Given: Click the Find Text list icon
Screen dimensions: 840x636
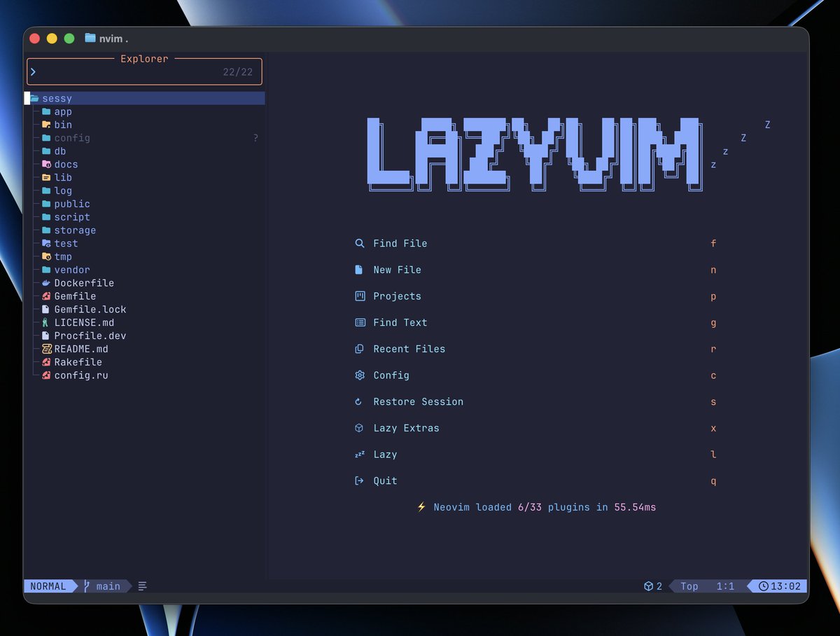Looking at the screenshot, I should [360, 323].
